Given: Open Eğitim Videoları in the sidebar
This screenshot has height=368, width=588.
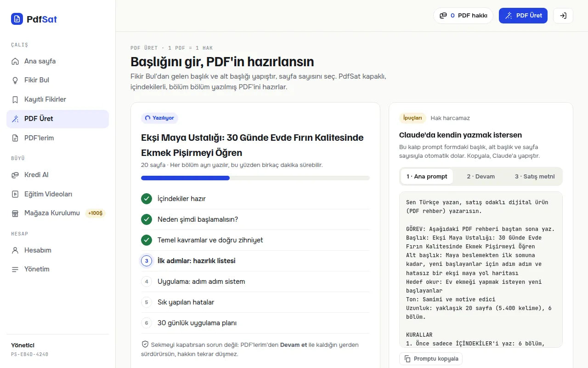Looking at the screenshot, I should [57, 194].
